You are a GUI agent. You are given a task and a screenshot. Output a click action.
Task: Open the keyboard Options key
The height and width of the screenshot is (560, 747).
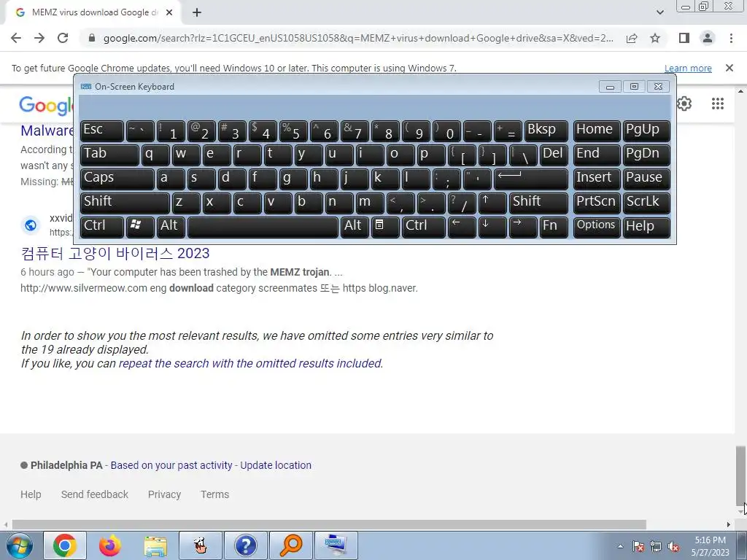(597, 227)
